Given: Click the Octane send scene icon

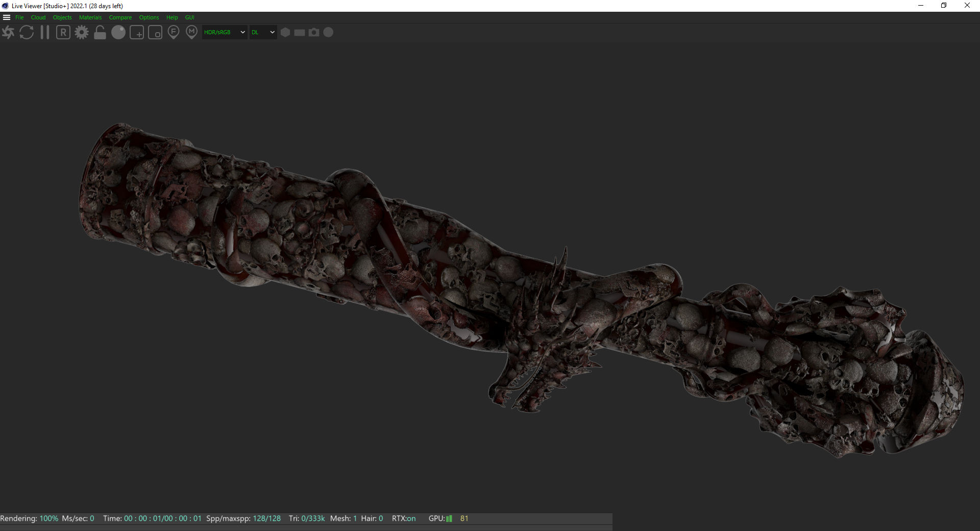Looking at the screenshot, I should coord(8,33).
